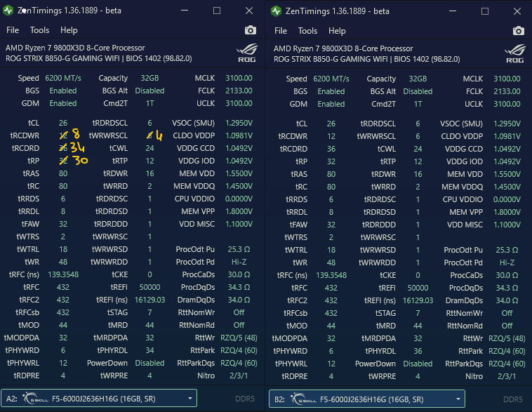Open File menu in right window
The width and height of the screenshot is (532, 412).
281,31
